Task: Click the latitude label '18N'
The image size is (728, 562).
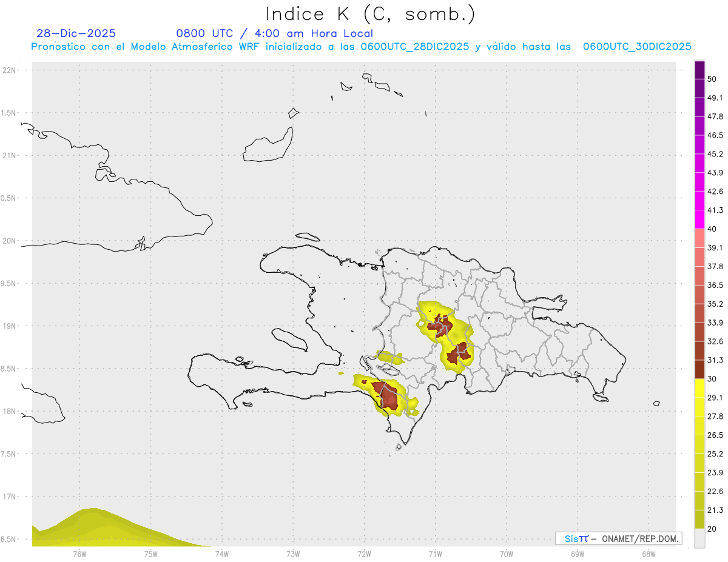Action: click(x=10, y=411)
